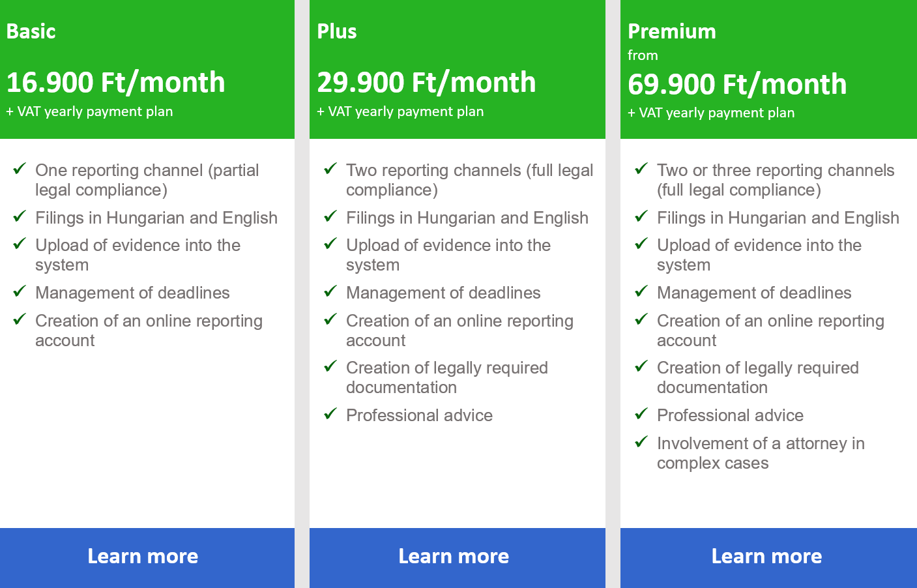Click checkmark next to Two reporting channels
The width and height of the screenshot is (917, 588).
pyautogui.click(x=330, y=169)
